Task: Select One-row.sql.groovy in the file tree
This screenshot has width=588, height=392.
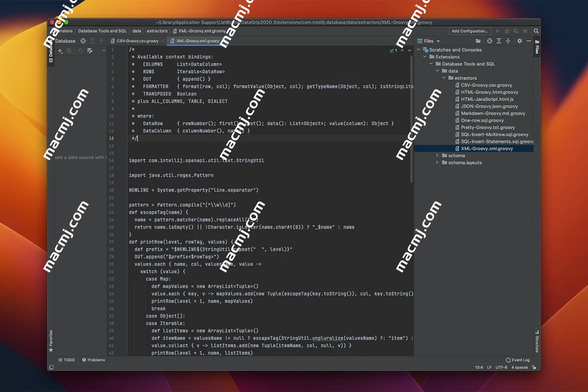Action: pos(483,120)
